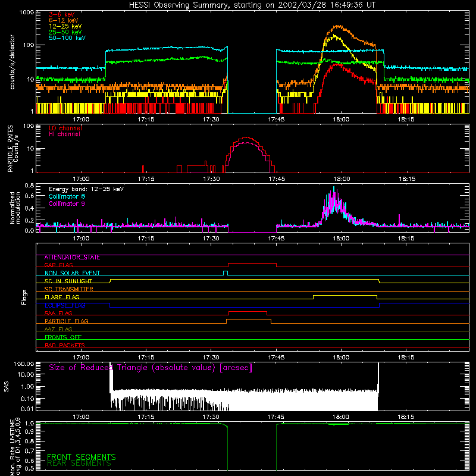The image size is (476, 476).
Task: Click the LO channel legend label
Action: tap(65, 128)
